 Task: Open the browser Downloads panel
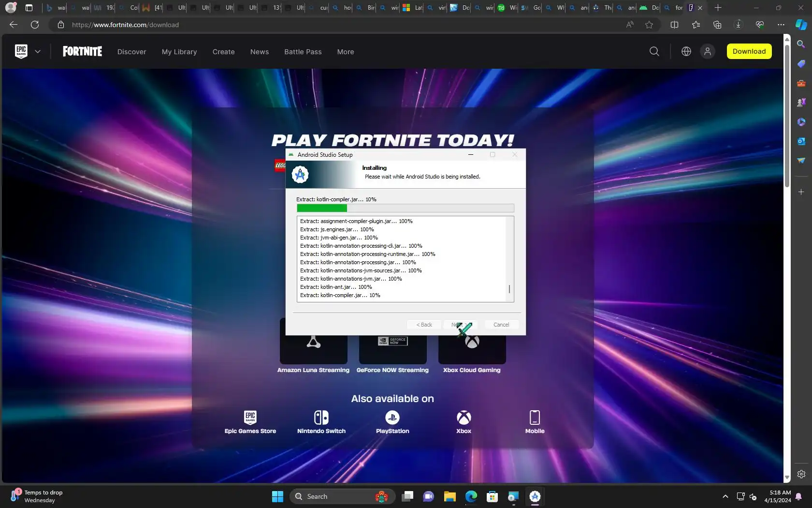(x=738, y=25)
